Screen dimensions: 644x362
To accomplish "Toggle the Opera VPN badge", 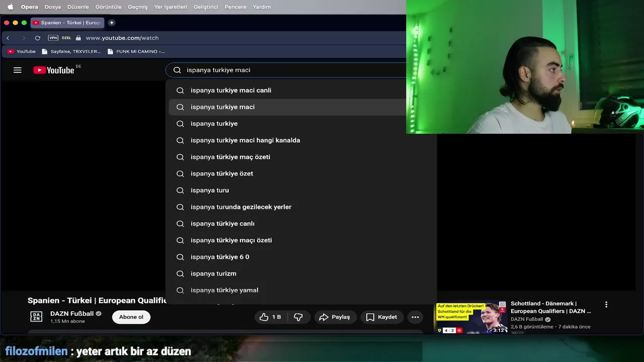I will [x=53, y=38].
